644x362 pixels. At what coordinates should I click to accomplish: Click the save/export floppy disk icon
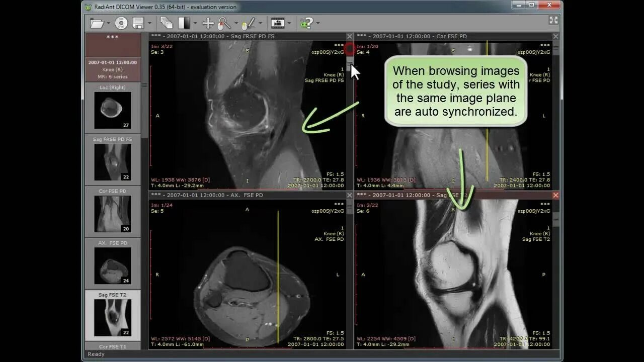pyautogui.click(x=138, y=23)
